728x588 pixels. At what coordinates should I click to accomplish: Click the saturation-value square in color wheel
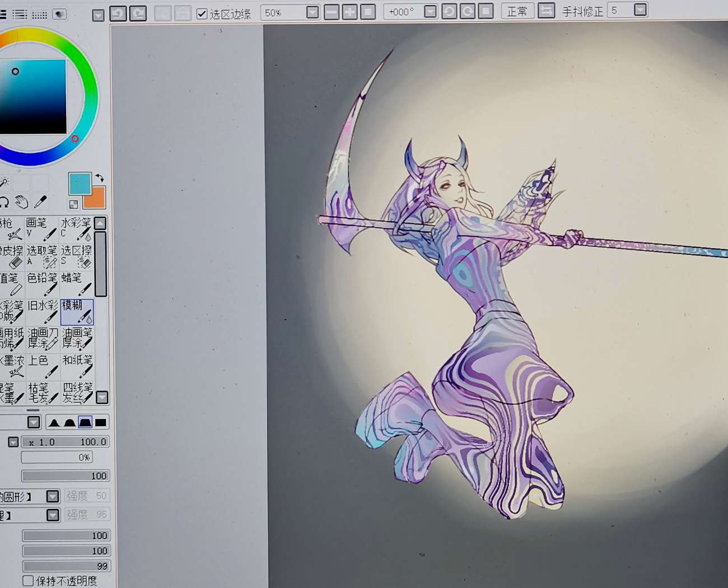coord(33,96)
